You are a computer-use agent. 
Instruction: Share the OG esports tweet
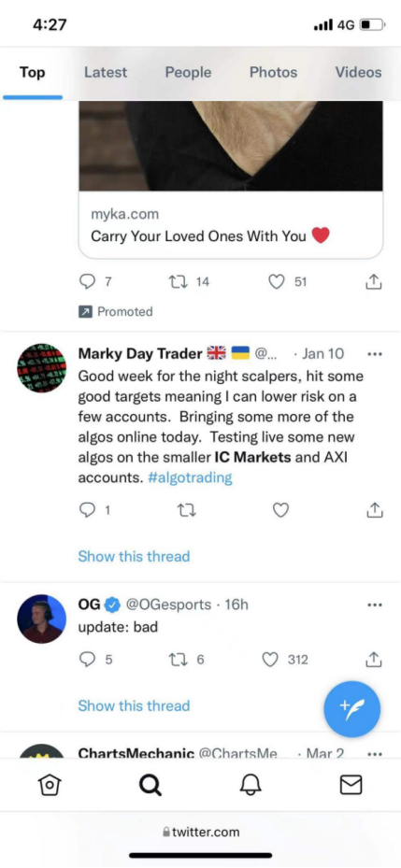(374, 660)
